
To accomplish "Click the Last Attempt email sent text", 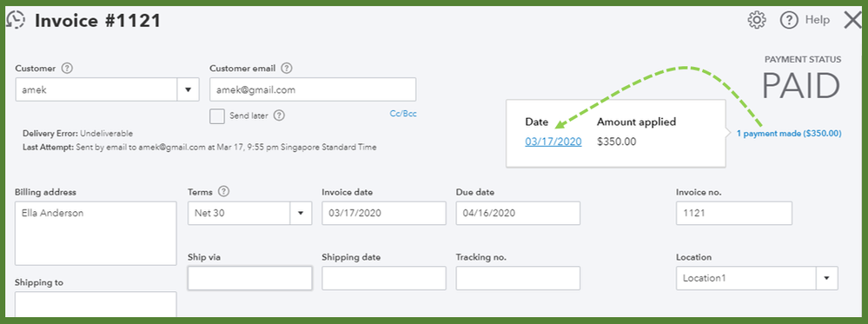I will [200, 148].
